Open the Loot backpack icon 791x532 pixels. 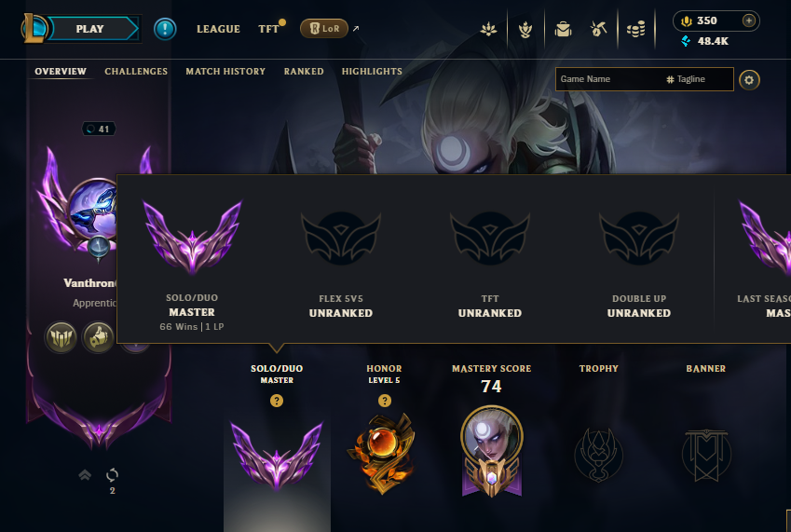(563, 29)
